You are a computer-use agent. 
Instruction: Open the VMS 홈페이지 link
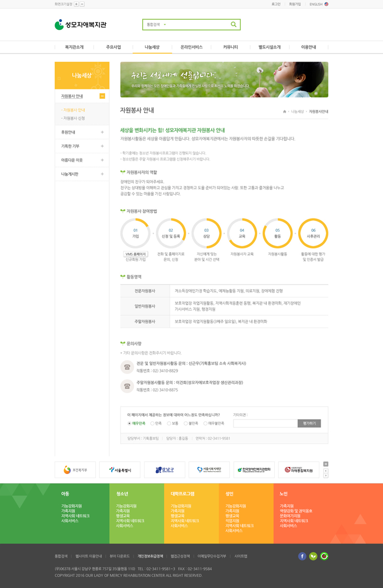point(135,254)
